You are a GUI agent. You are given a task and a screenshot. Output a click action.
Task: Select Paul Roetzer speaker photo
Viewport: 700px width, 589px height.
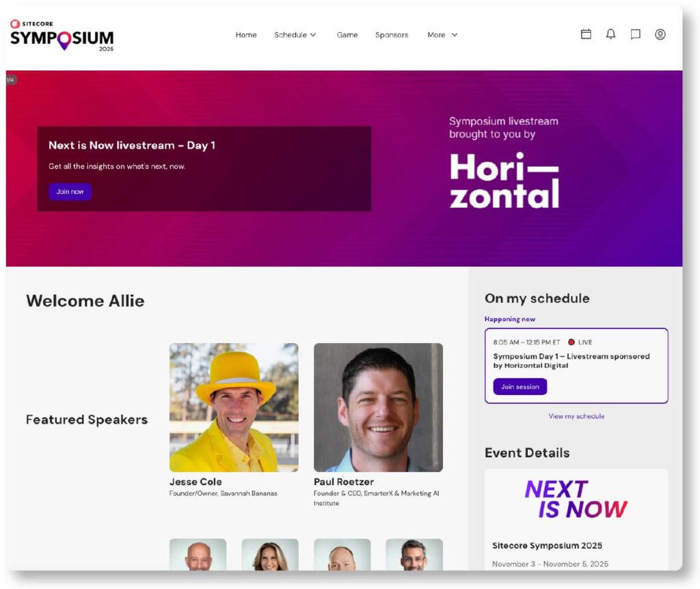pyautogui.click(x=378, y=407)
